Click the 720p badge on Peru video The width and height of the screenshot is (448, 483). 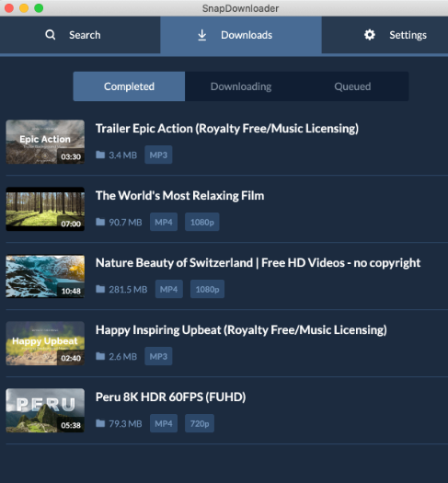pos(200,423)
